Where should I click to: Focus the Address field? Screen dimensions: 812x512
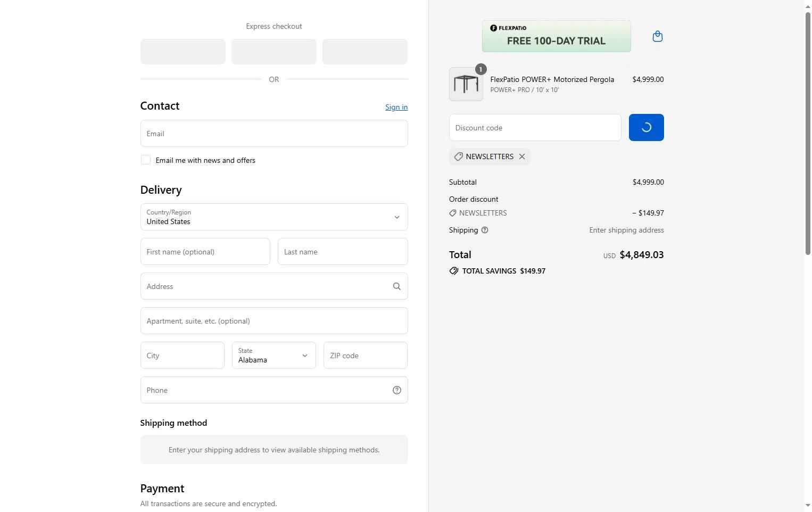[274, 286]
